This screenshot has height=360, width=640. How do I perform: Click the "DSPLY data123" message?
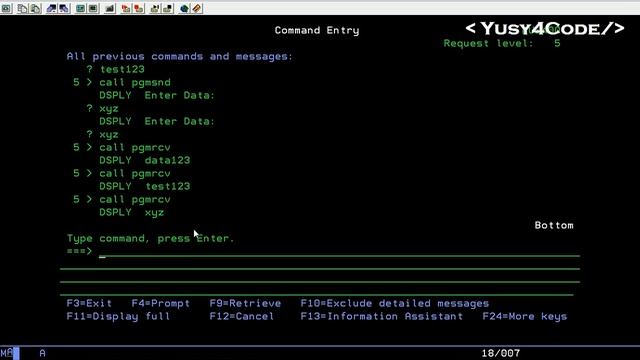(144, 160)
